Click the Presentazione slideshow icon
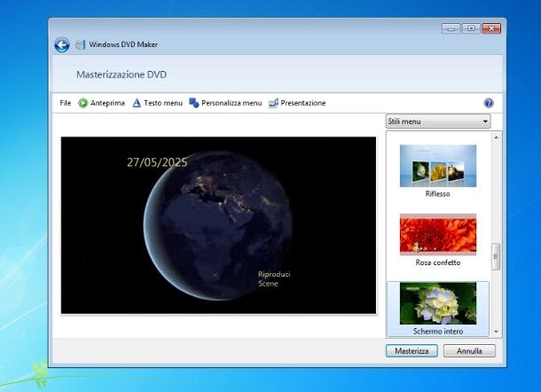Screen dimensions: 541x392 [273, 103]
